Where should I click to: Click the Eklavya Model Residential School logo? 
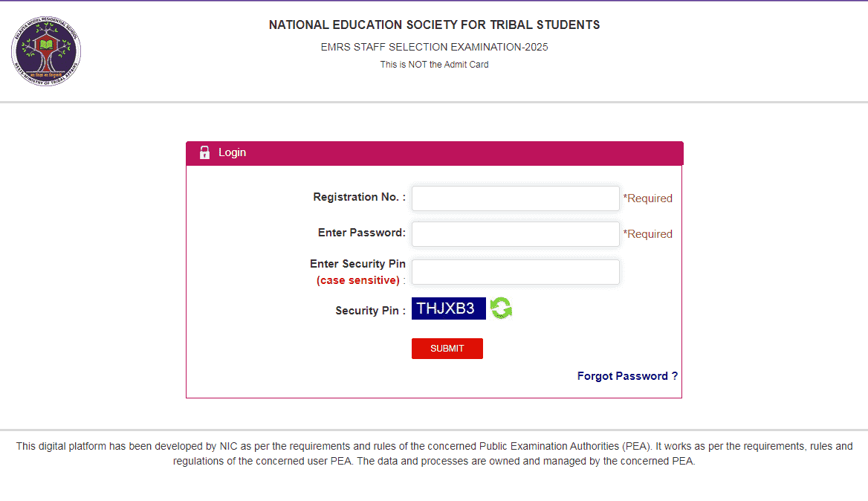coord(46,52)
